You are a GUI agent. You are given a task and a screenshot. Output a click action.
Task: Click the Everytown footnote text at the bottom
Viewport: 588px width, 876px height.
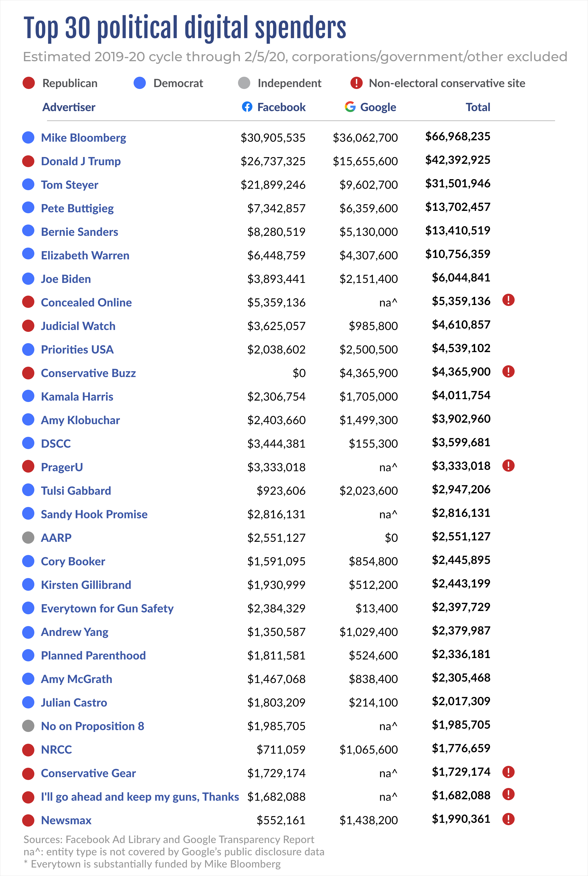(151, 864)
